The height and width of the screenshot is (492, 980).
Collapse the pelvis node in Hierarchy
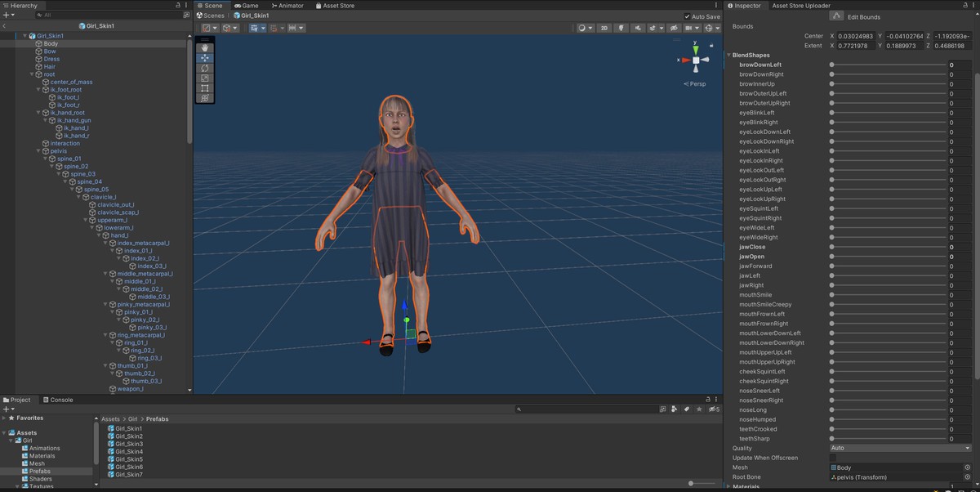coord(39,151)
